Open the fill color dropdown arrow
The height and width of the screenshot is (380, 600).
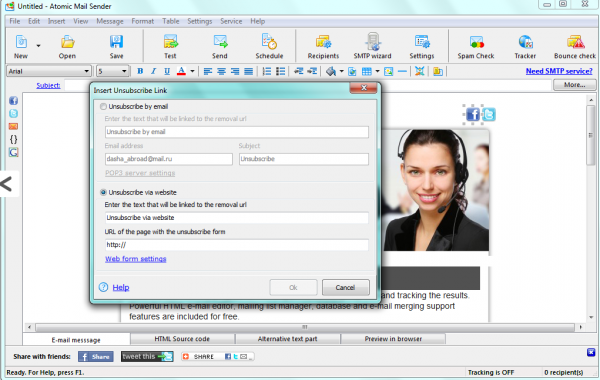(341, 72)
